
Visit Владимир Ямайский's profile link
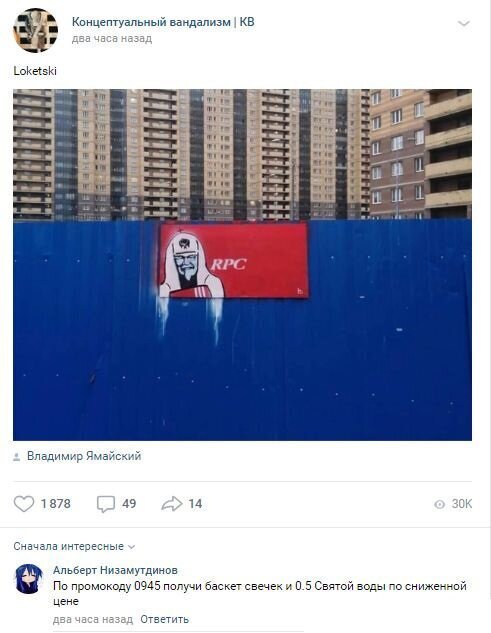84,456
